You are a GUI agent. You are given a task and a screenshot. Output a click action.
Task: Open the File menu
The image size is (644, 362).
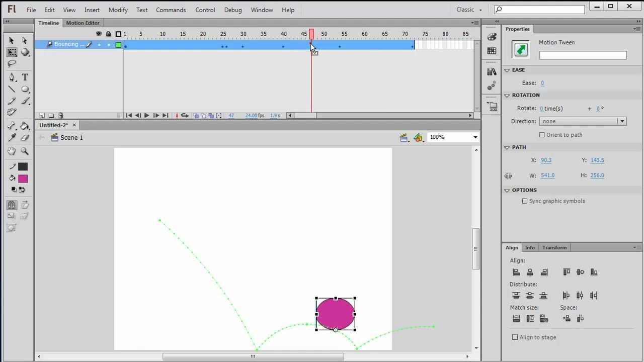31,10
